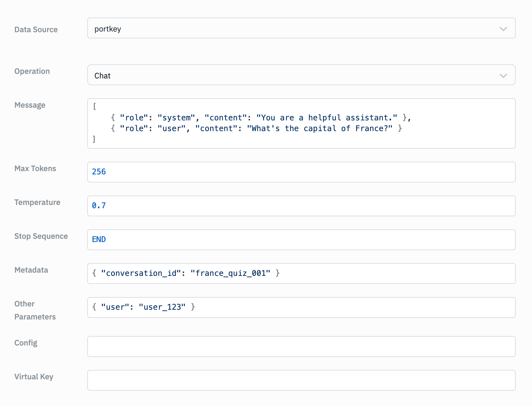Image resolution: width=532 pixels, height=406 pixels.
Task: Click the Data Source chevron arrow
Action: (x=503, y=29)
